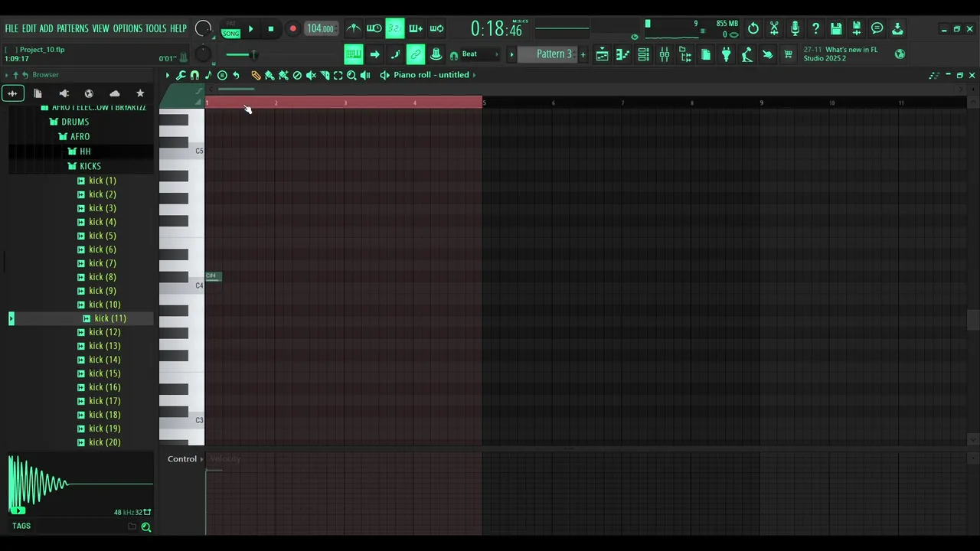Toggle the metronome button
980x551 pixels.
click(353, 28)
